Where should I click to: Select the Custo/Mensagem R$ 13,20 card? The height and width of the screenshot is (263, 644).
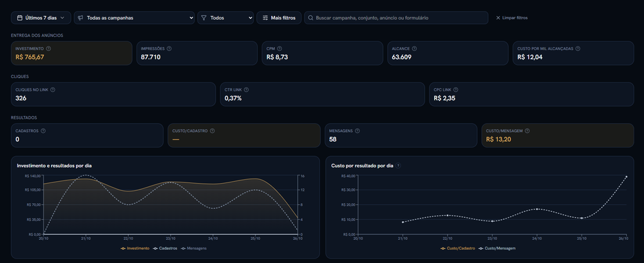click(557, 135)
